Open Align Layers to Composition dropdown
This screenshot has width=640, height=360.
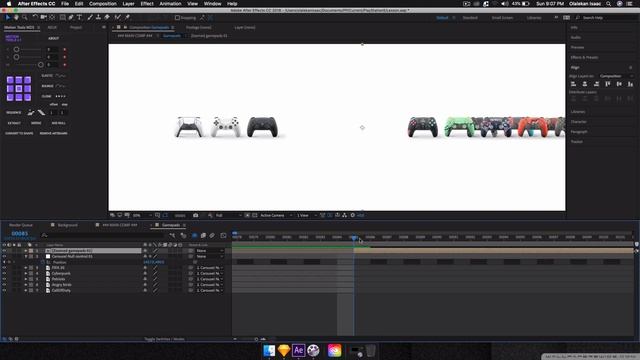(616, 76)
